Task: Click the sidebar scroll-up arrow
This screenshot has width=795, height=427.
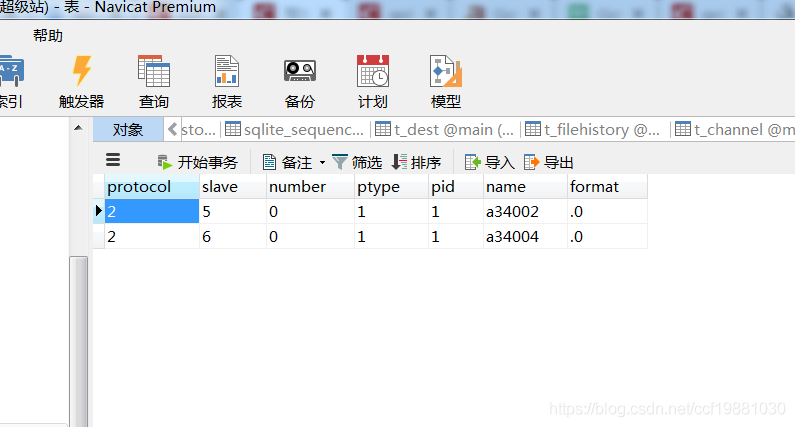Action: 78,128
